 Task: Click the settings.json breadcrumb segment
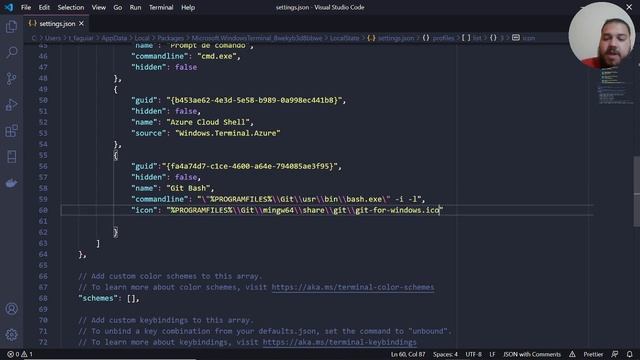(391, 38)
